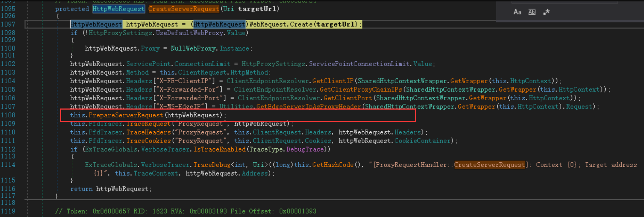
Task: Open the TraceDebug generic method reference
Action: click(212, 165)
